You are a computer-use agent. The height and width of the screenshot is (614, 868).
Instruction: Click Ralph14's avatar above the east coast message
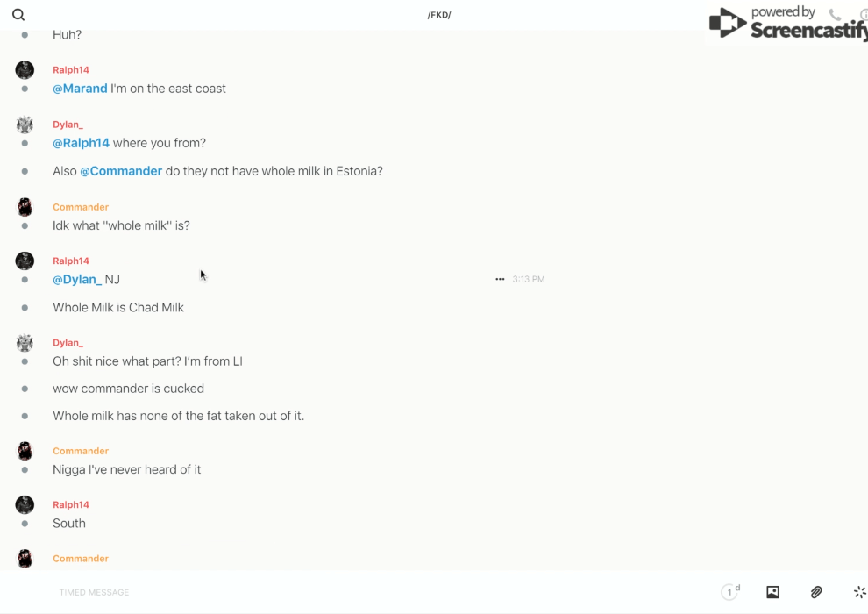pos(25,70)
